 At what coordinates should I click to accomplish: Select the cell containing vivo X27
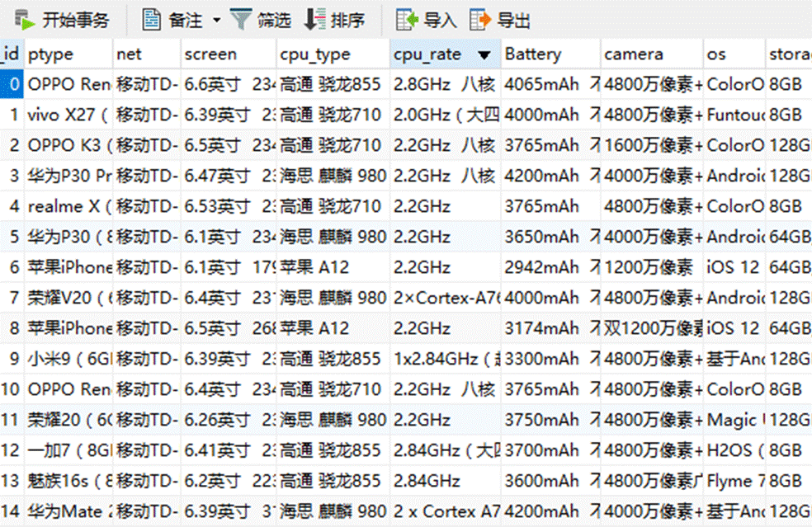68,115
